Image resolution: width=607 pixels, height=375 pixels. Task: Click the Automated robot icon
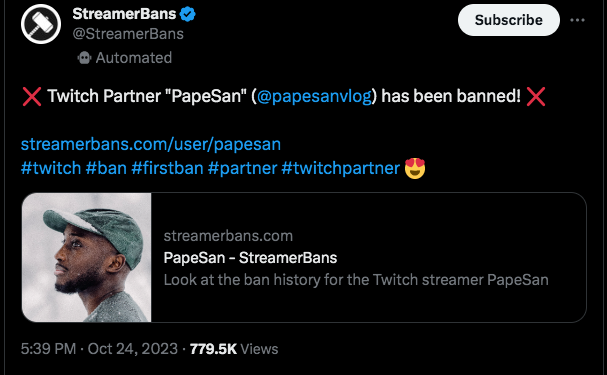tap(84, 58)
